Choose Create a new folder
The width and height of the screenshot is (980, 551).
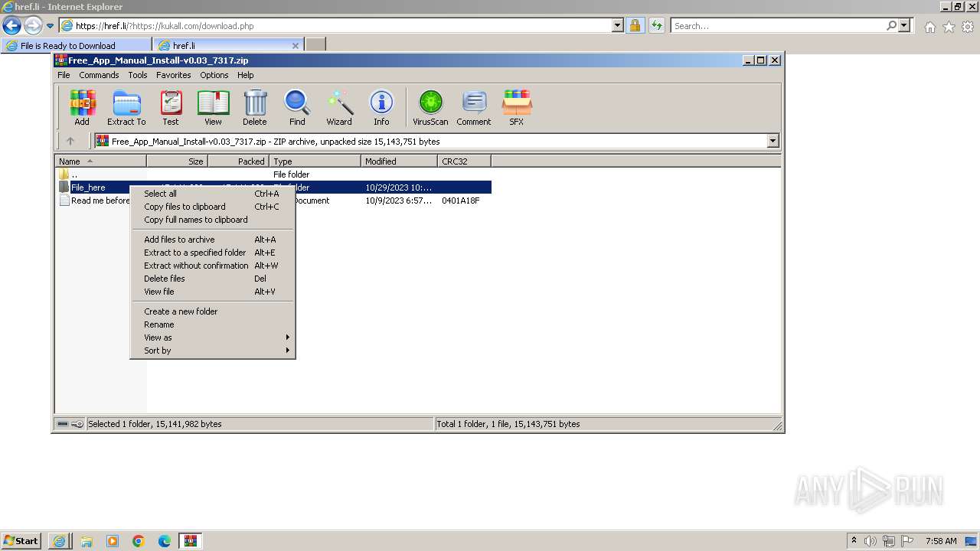[213, 311]
